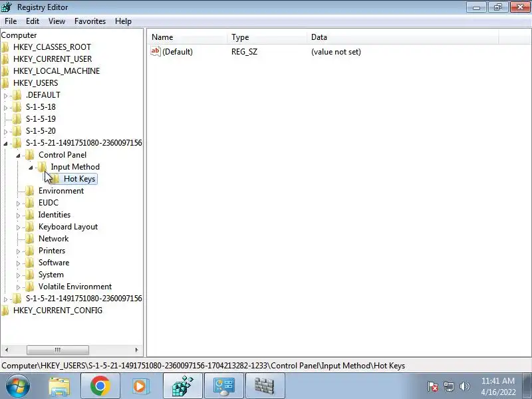Click the Printers folder icon

tap(30, 251)
